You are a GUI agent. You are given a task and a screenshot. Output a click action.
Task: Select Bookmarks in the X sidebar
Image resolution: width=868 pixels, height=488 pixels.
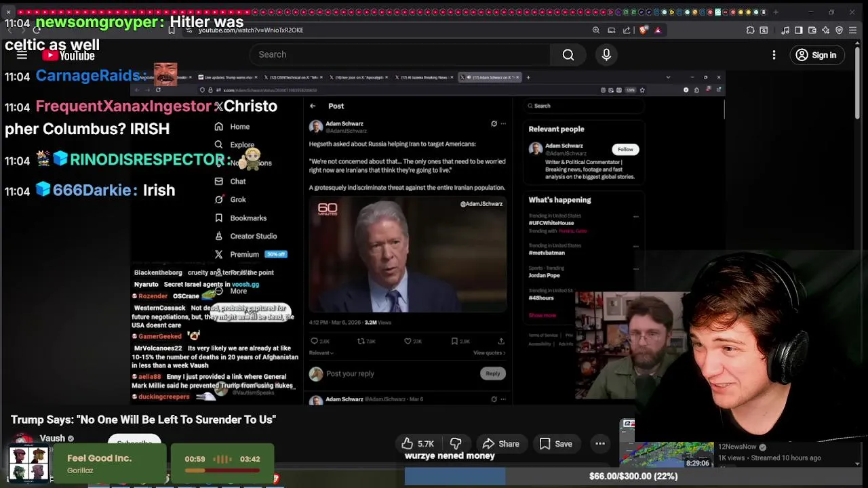point(240,218)
